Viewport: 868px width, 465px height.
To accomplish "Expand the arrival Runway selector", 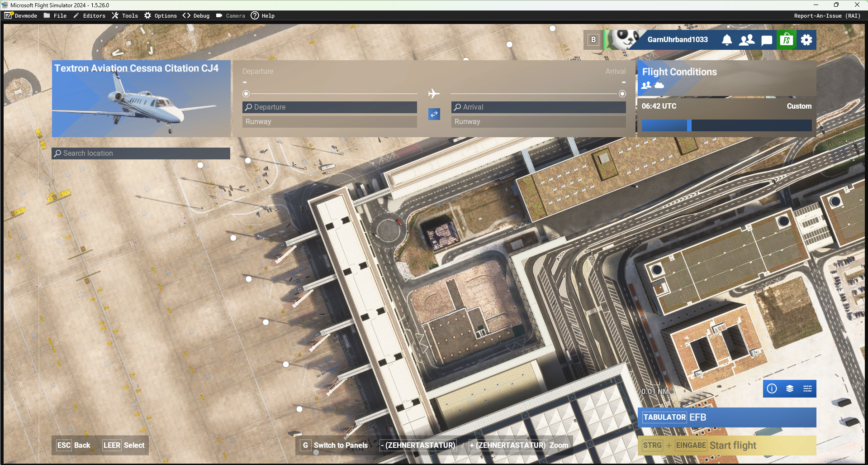I will coord(538,122).
